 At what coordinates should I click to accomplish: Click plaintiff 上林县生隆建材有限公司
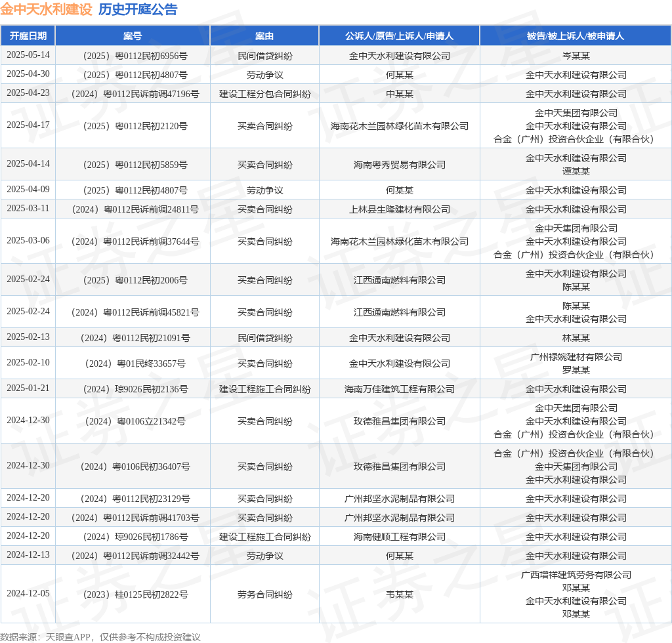point(400,209)
